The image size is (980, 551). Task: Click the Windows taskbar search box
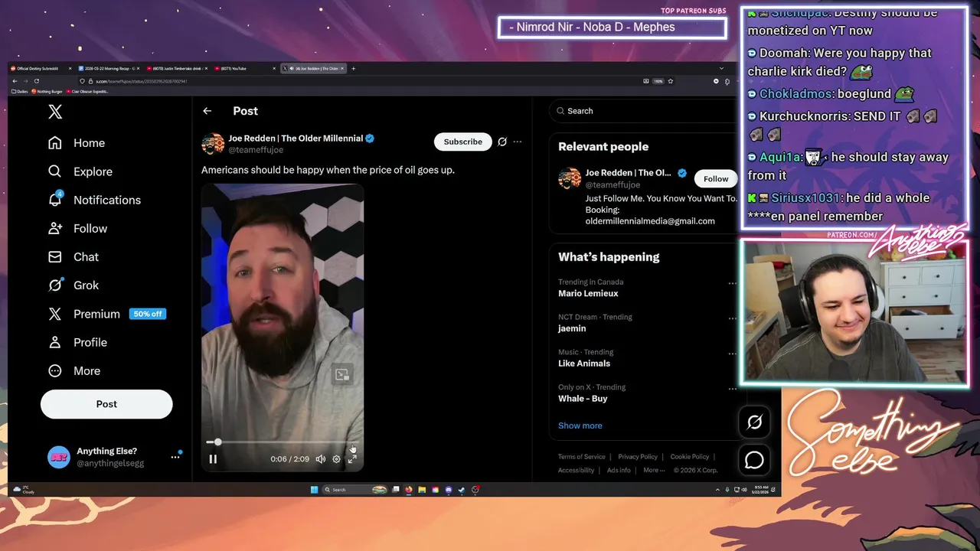pyautogui.click(x=354, y=490)
